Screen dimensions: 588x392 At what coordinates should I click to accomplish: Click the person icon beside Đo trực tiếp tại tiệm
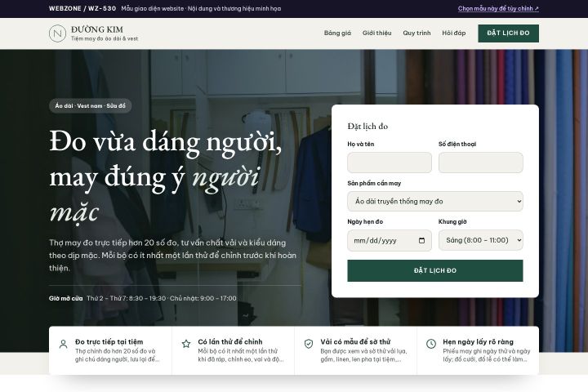click(x=64, y=344)
